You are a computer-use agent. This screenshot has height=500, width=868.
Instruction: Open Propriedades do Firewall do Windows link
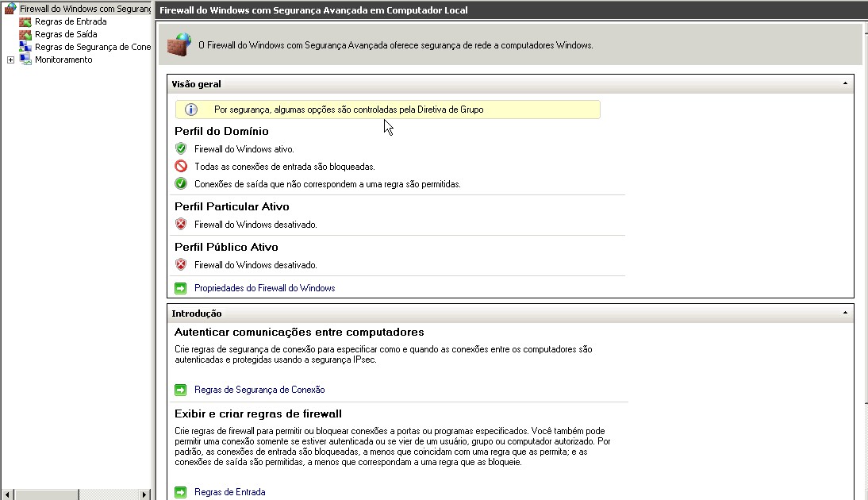(x=265, y=288)
